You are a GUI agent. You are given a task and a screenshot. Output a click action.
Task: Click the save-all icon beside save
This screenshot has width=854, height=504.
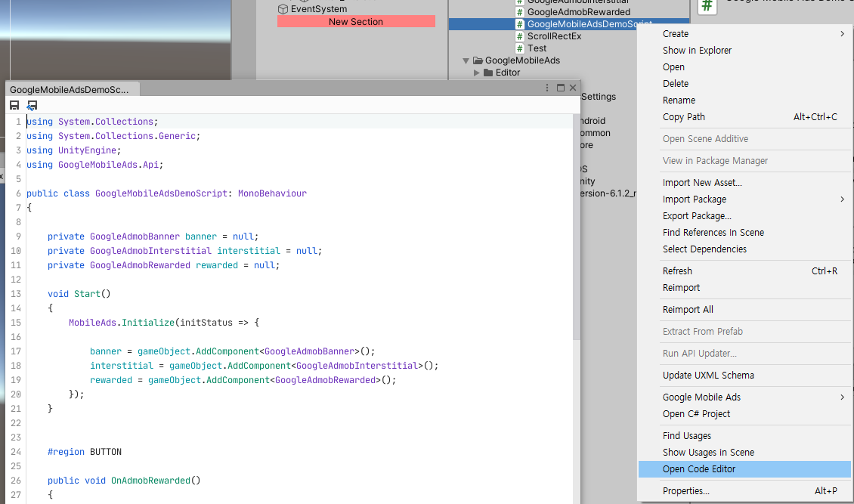pos(32,105)
